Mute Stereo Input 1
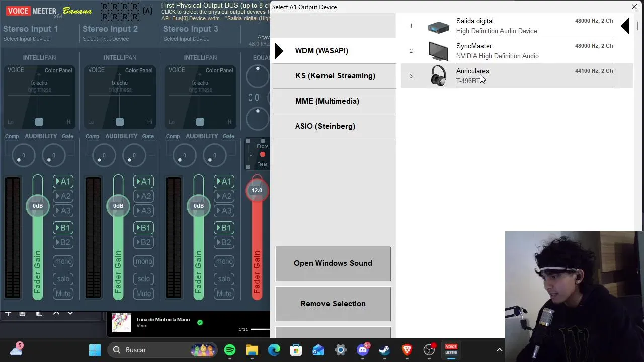 [x=63, y=294]
